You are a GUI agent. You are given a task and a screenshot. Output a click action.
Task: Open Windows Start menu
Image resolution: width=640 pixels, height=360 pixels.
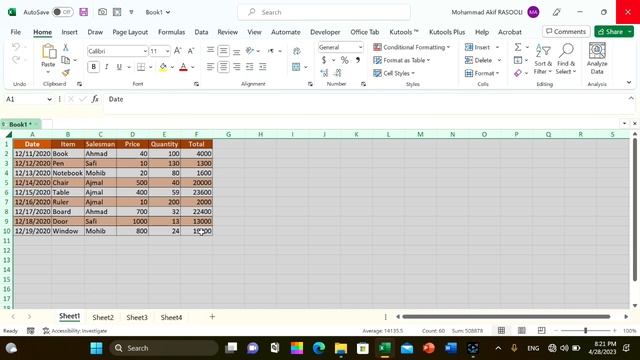pyautogui.click(x=96, y=348)
